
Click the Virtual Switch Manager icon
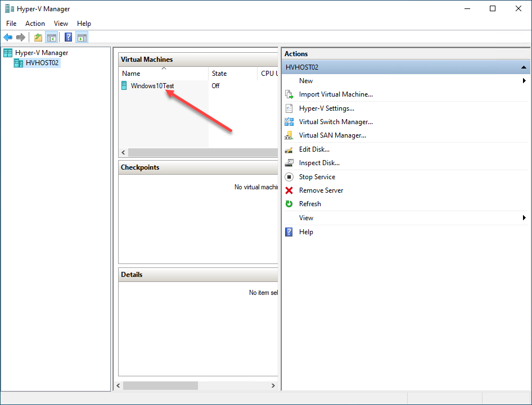tap(289, 122)
